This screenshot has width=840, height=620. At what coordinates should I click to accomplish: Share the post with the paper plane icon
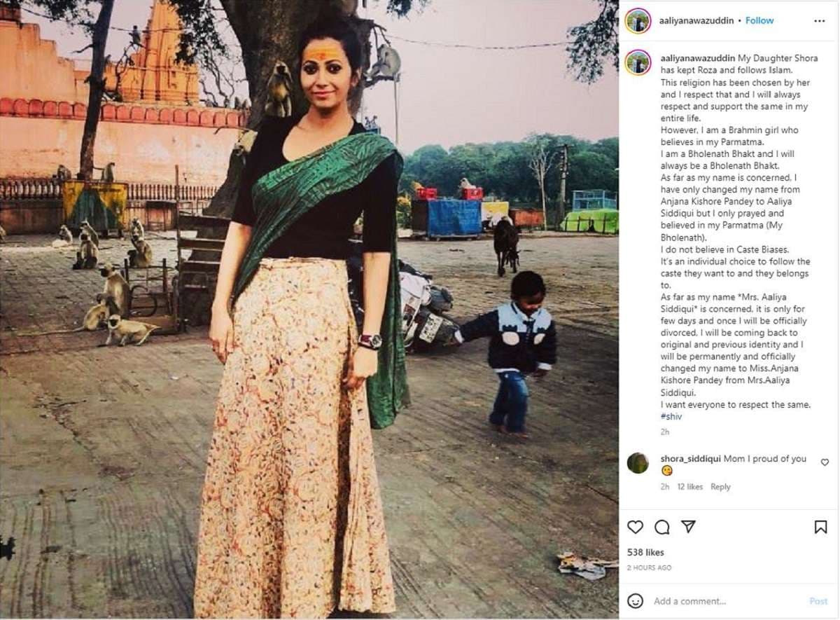point(688,526)
